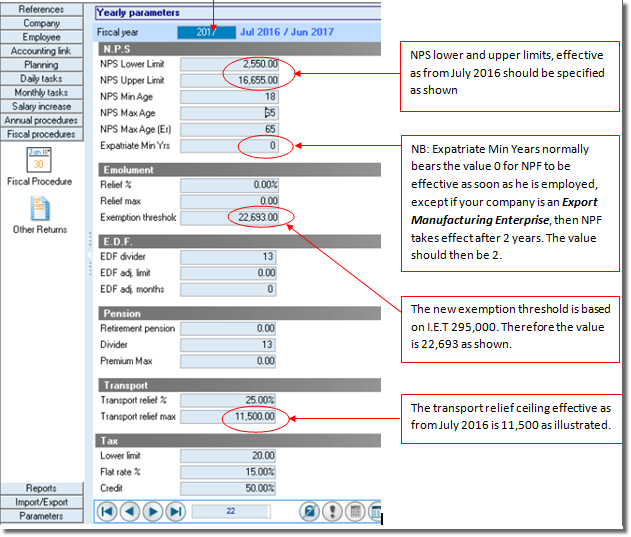Expand the Annual procedures section

click(41, 120)
